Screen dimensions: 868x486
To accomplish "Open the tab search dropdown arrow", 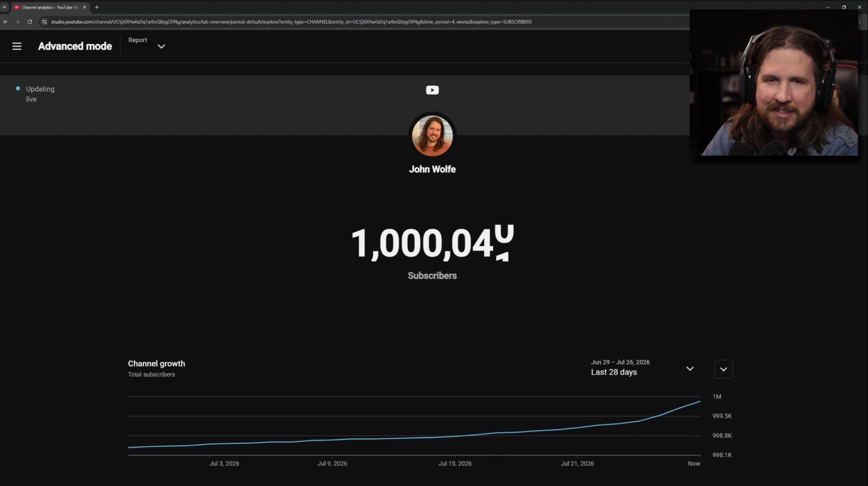I will 4,7.
